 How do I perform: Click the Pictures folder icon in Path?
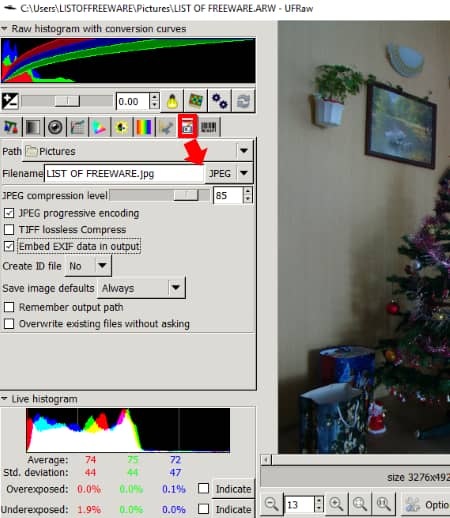coord(32,151)
